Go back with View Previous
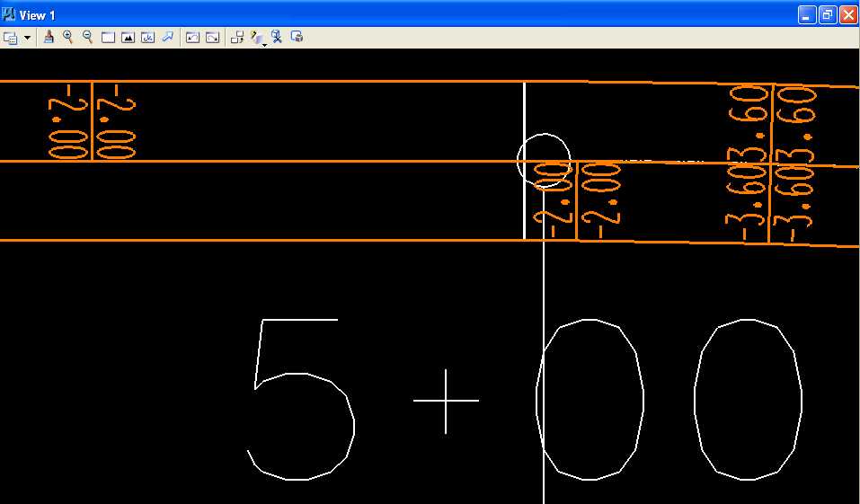The image size is (860, 504). pos(192,38)
